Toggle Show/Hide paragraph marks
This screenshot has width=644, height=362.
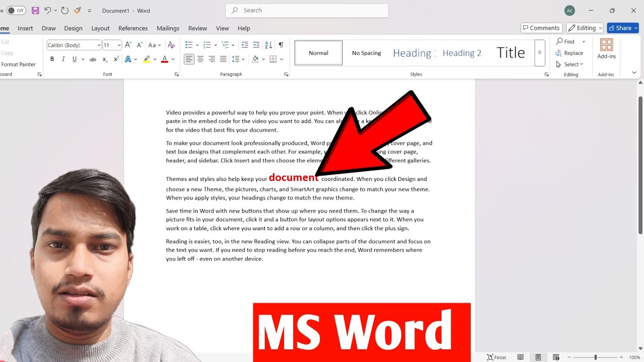point(281,45)
